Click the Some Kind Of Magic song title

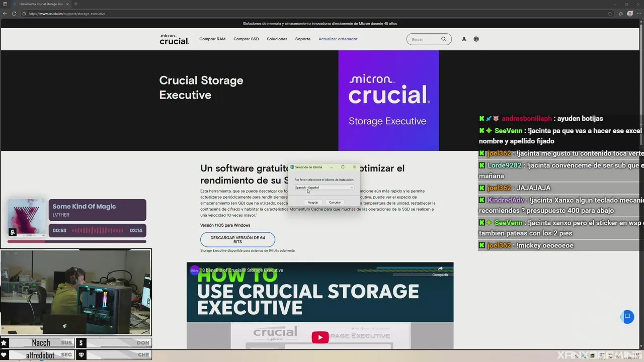point(84,206)
